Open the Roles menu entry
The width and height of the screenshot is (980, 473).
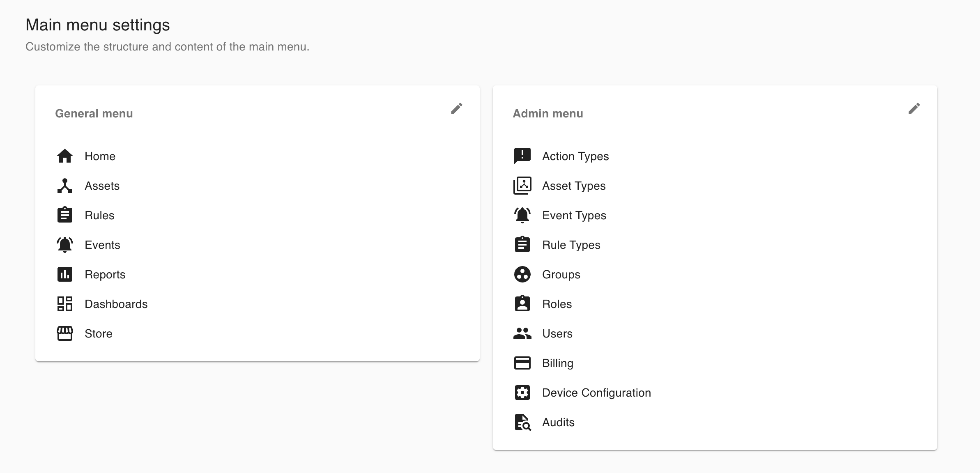point(557,304)
